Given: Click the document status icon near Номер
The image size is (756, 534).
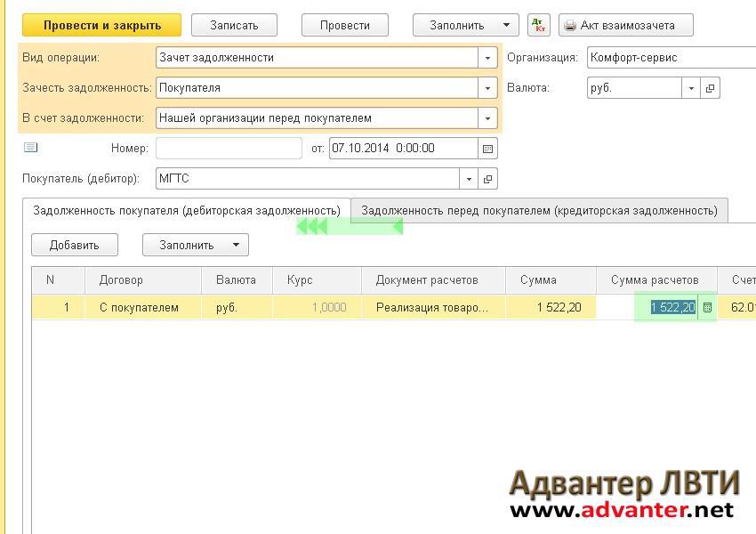Looking at the screenshot, I should click(30, 147).
